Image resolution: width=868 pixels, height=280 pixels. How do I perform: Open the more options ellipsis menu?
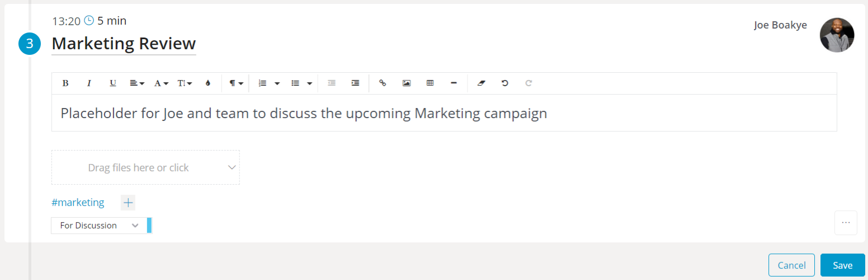(x=846, y=223)
